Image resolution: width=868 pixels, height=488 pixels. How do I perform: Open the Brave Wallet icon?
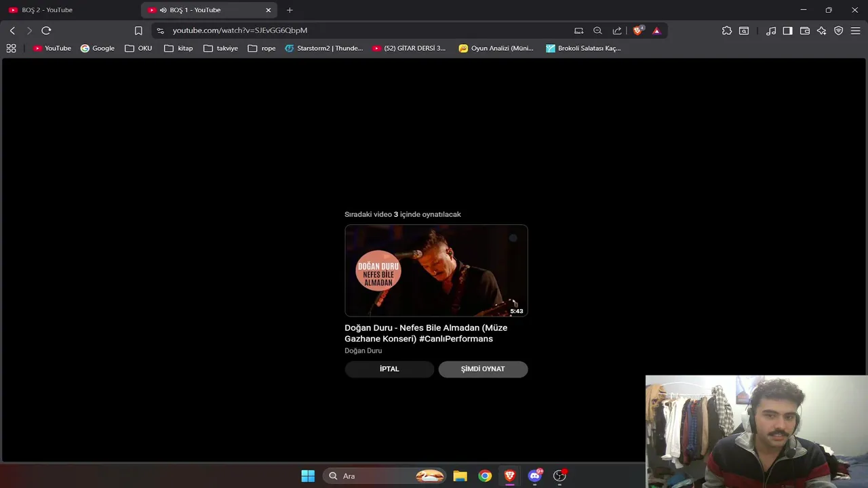click(805, 30)
